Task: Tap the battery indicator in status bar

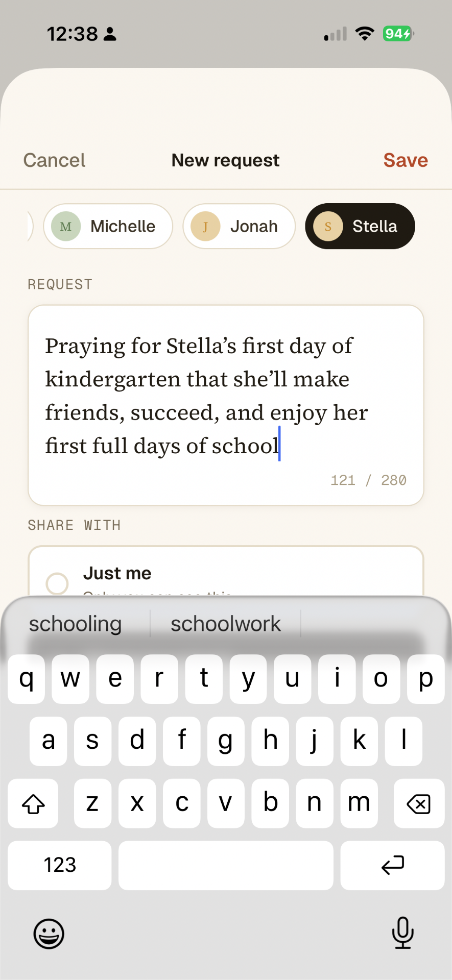Action: 398,34
